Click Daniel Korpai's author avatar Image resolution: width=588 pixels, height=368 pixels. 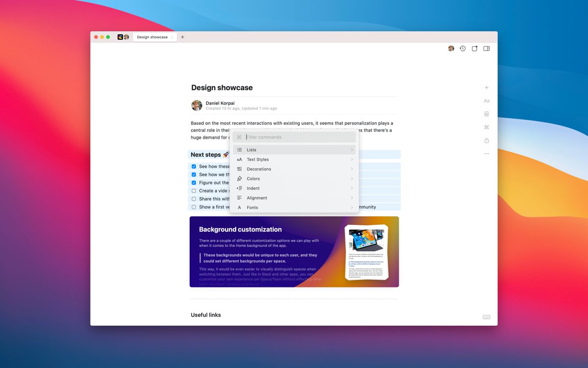pos(196,105)
